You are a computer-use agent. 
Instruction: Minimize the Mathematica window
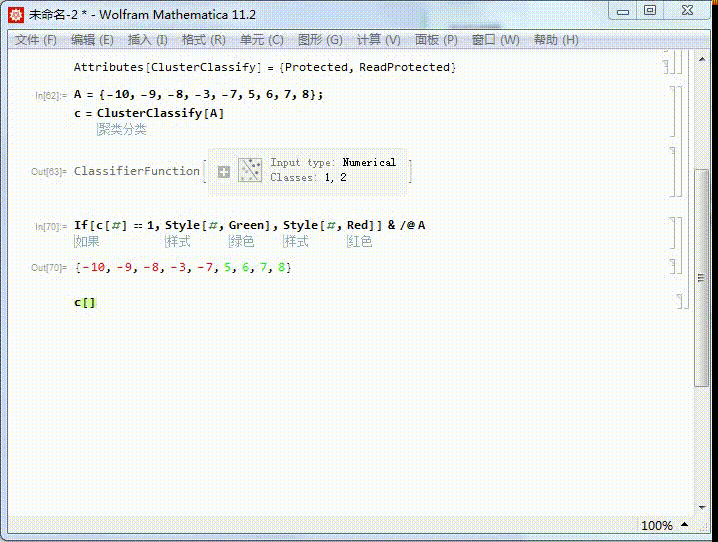tap(623, 11)
